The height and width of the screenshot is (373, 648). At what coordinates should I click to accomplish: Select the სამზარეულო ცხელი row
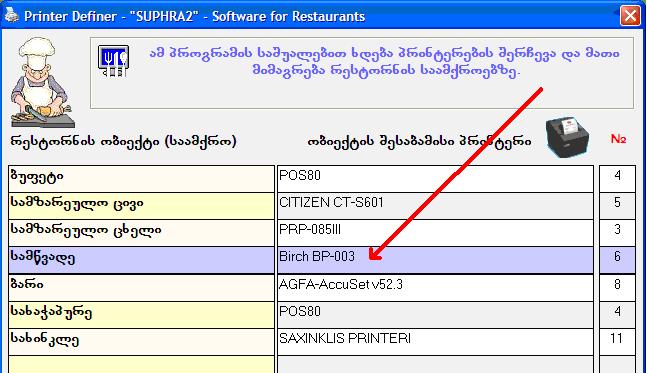tap(141, 233)
